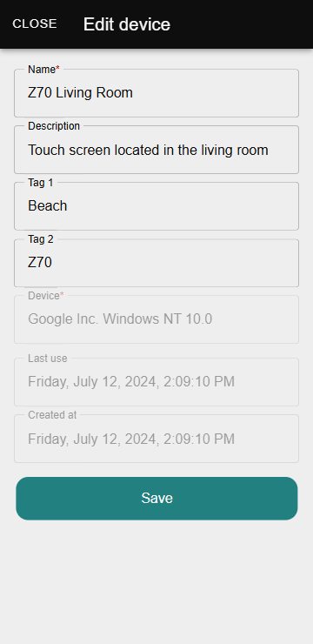Screen dimensions: 313x644
Task: Click the Created at label text
Action: (52, 415)
